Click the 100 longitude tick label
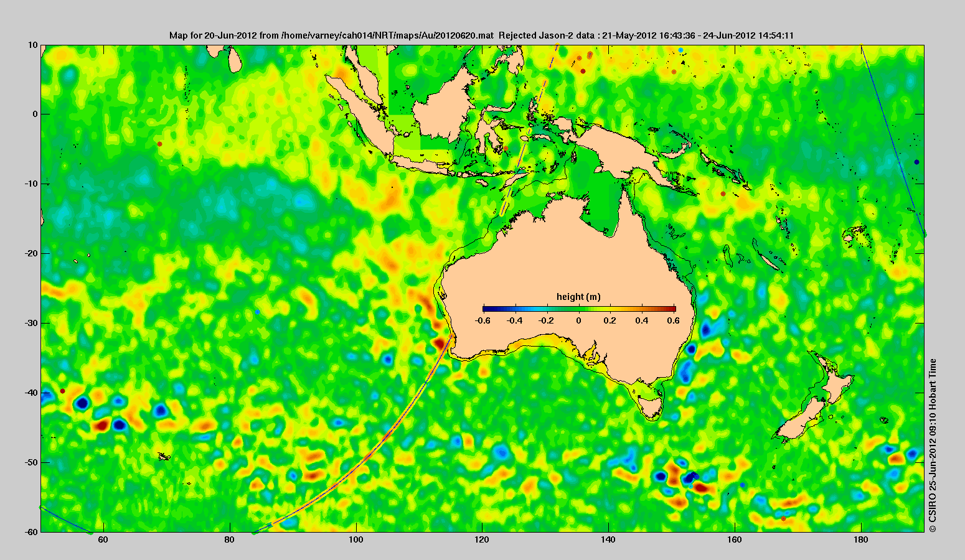The height and width of the screenshot is (560, 965). (356, 540)
